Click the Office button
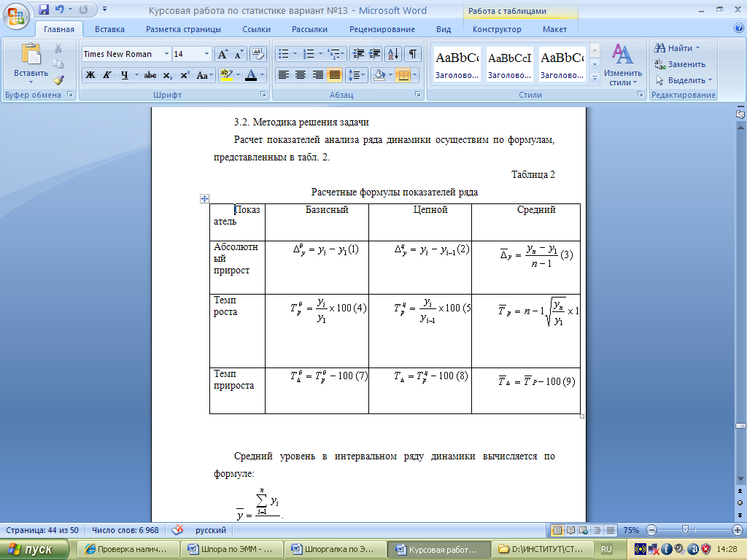This screenshot has width=747, height=560. coord(16,16)
